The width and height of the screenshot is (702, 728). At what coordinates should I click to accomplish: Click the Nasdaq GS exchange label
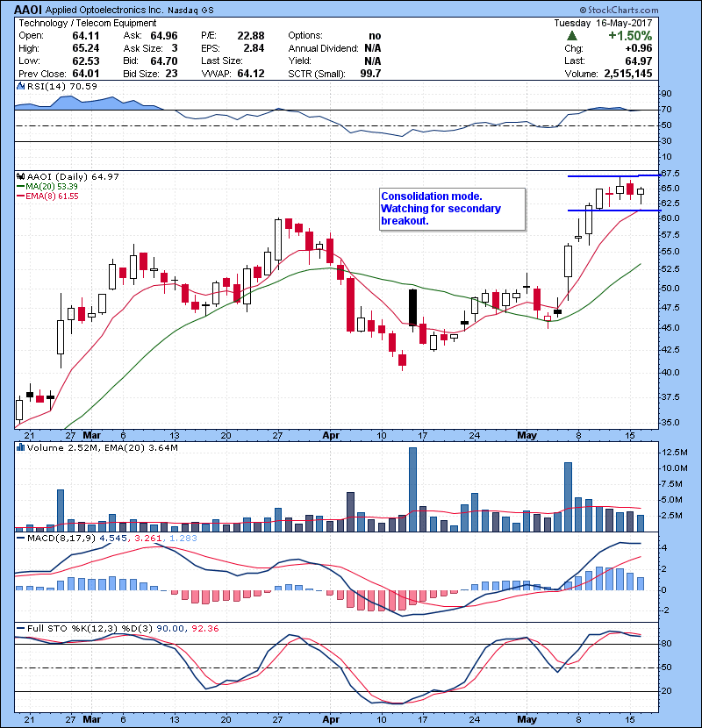click(x=190, y=11)
